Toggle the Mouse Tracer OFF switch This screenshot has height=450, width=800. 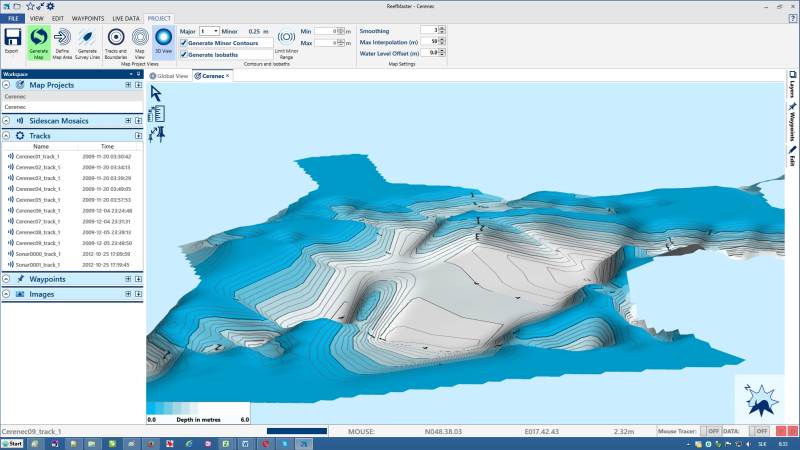(x=713, y=431)
